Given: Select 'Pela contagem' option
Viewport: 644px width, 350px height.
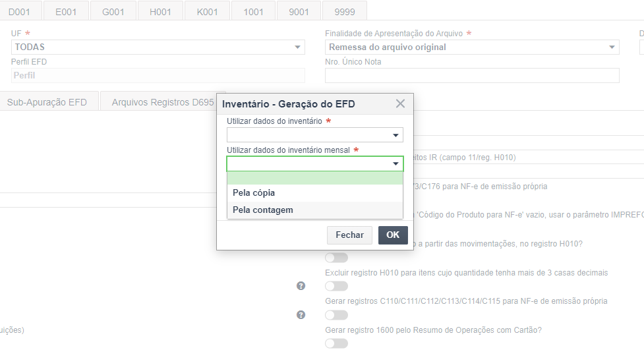Looking at the screenshot, I should click(315, 210).
